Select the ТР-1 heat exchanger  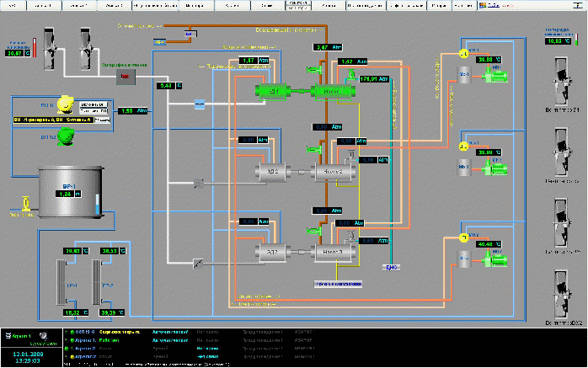[x=61, y=282]
